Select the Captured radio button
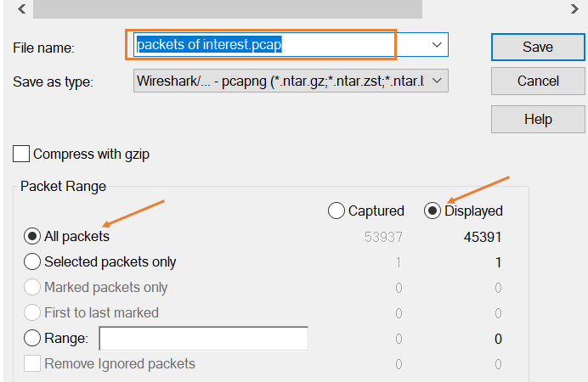588x382 pixels. 336,211
